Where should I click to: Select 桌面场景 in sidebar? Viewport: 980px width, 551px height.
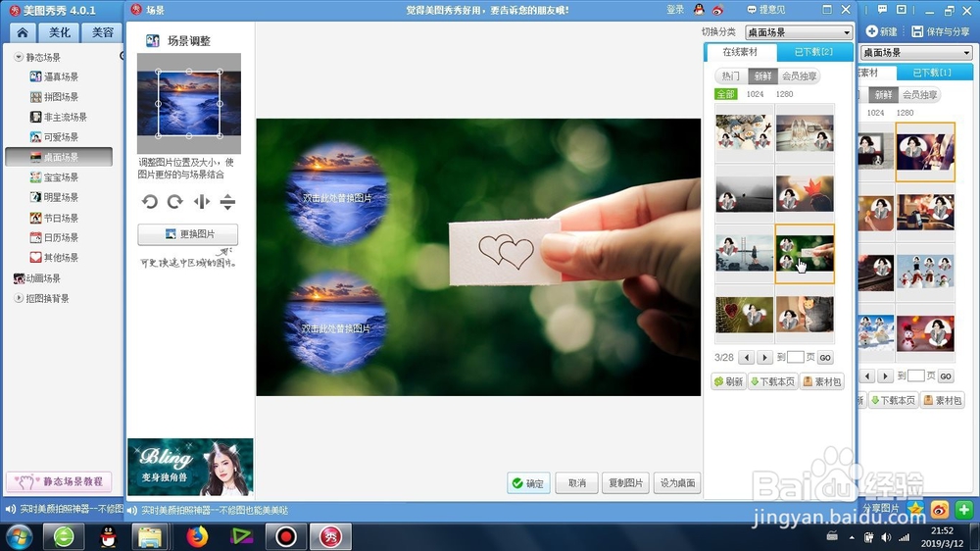point(59,157)
